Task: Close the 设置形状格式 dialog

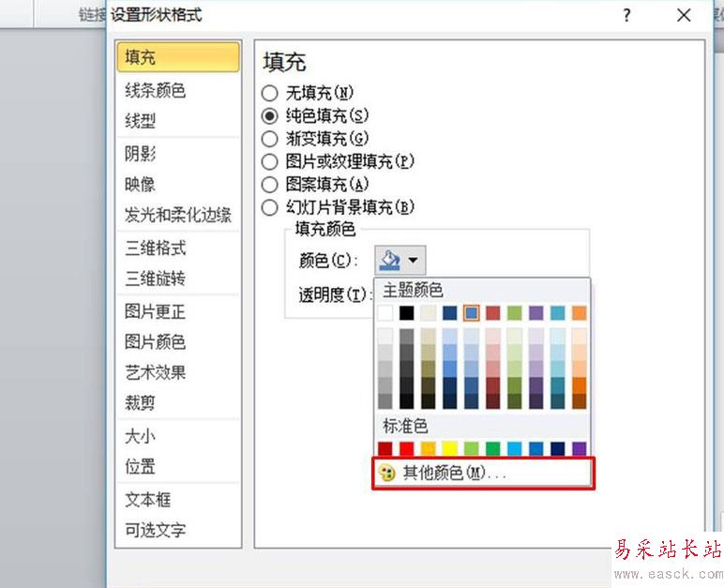Action: [684, 16]
